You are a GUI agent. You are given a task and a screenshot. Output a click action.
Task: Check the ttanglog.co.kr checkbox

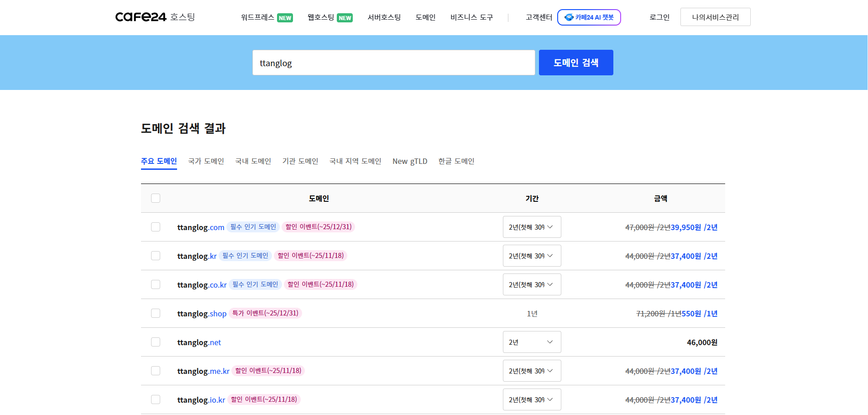pos(156,284)
